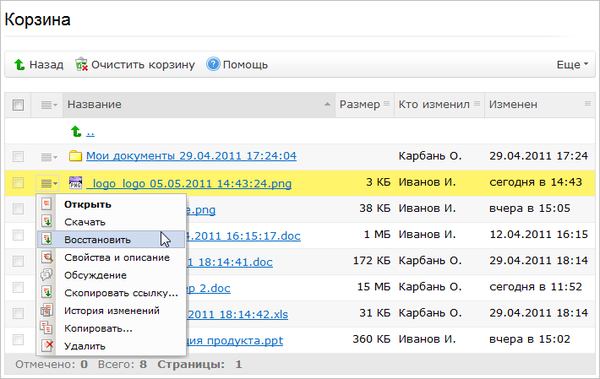Click the PNG file icon in highlighted row
Screen dimensions: 600x379
pos(75,183)
